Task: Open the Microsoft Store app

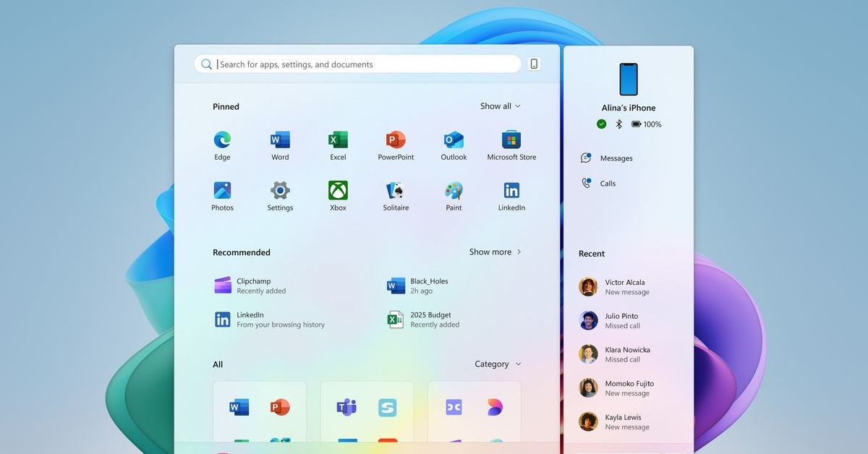Action: tap(511, 140)
